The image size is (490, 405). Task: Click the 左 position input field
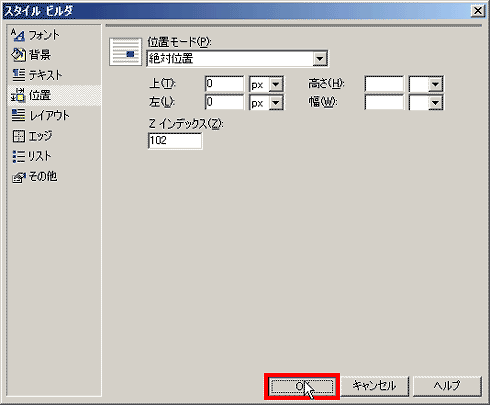click(x=224, y=102)
